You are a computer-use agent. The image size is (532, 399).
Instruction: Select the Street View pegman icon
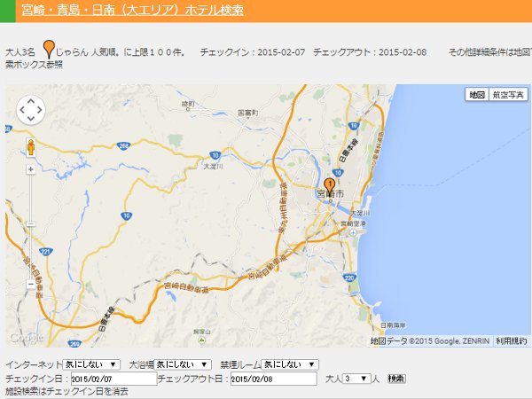[31, 147]
